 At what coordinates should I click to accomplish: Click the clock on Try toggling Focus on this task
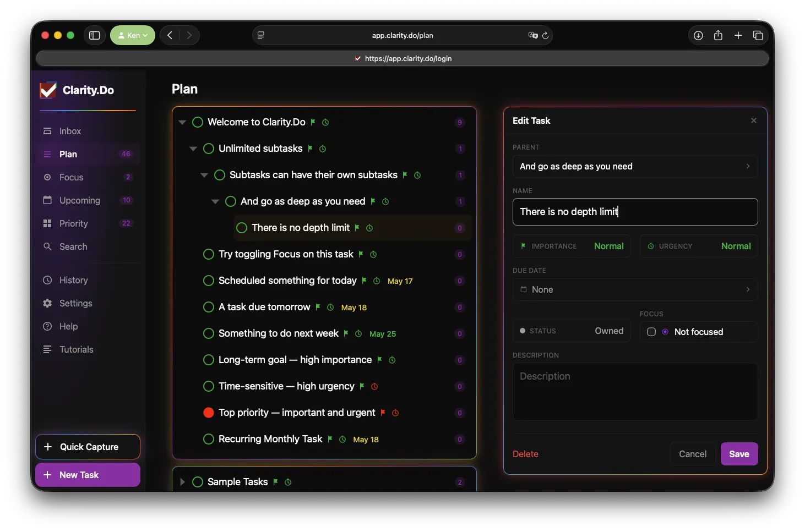pos(373,254)
